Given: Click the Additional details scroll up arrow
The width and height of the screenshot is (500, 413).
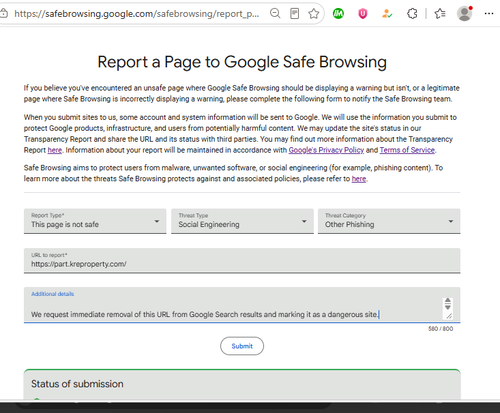Looking at the screenshot, I should [448, 300].
